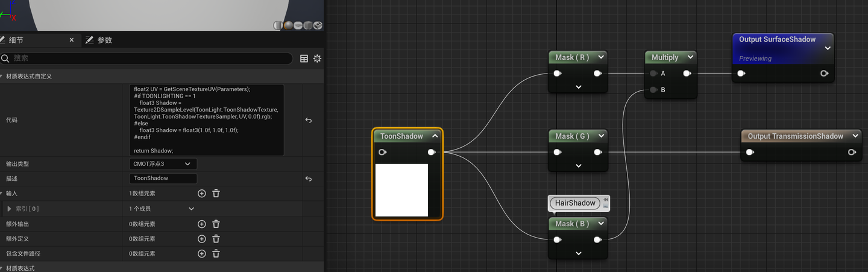Empty the 额外定义 array with trash icon
Image resolution: width=868 pixels, height=272 pixels.
pos(216,239)
